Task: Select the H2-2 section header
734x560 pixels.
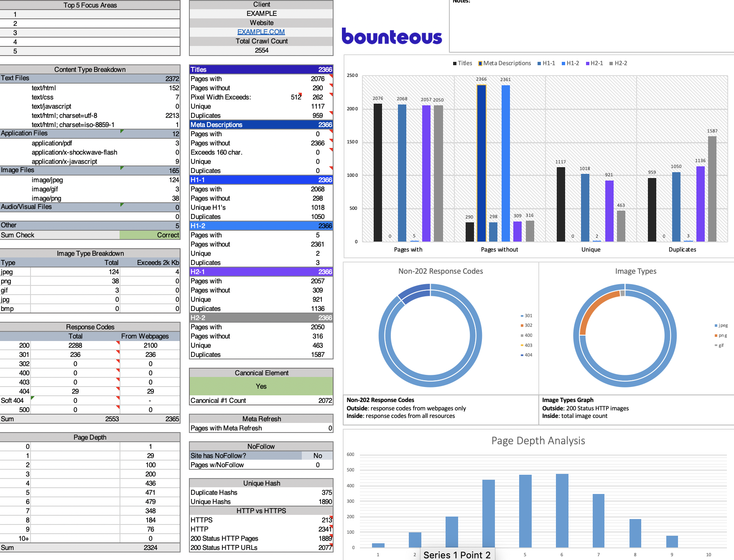Action: [261, 318]
